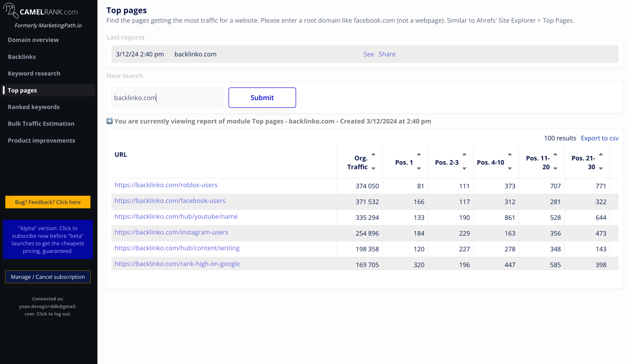Click backlinko.com in last reports row
The width and height of the screenshot is (630, 364).
coord(196,54)
